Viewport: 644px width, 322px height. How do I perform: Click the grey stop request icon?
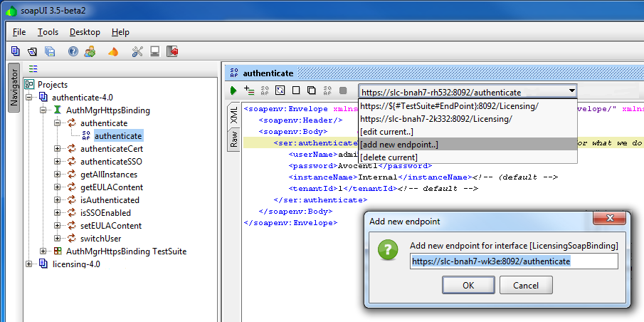pos(343,90)
